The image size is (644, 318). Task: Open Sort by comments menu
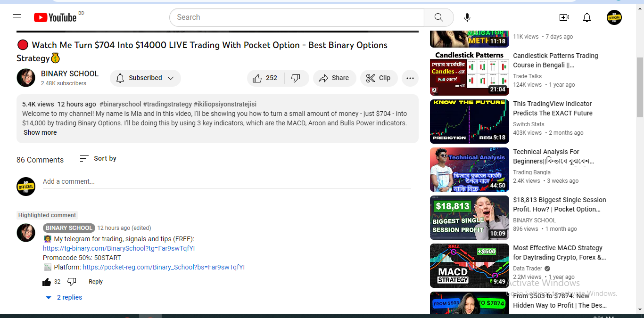[x=98, y=159]
